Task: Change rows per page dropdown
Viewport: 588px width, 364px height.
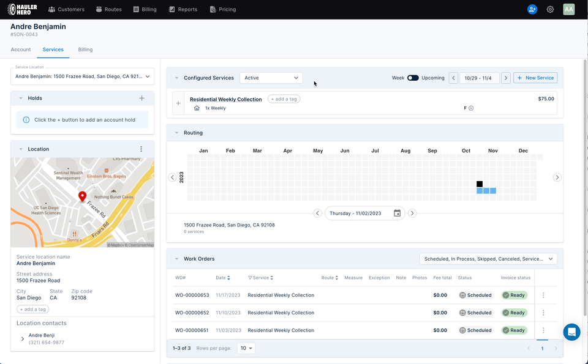Action: click(246, 348)
